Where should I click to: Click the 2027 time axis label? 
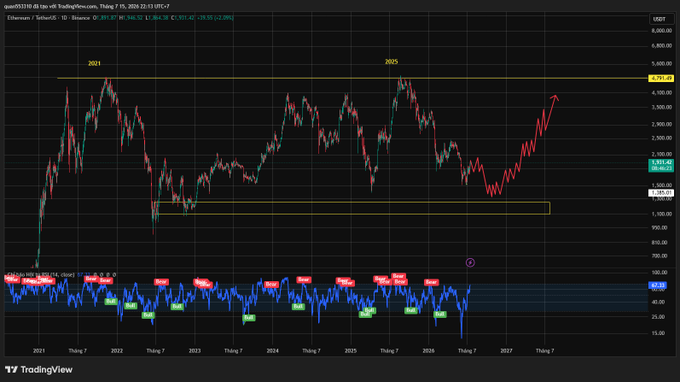click(x=506, y=351)
